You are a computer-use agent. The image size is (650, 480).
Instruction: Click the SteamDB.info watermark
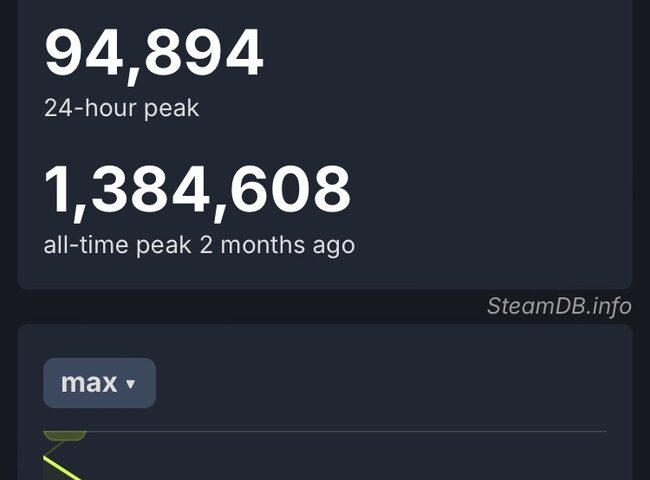(x=559, y=306)
